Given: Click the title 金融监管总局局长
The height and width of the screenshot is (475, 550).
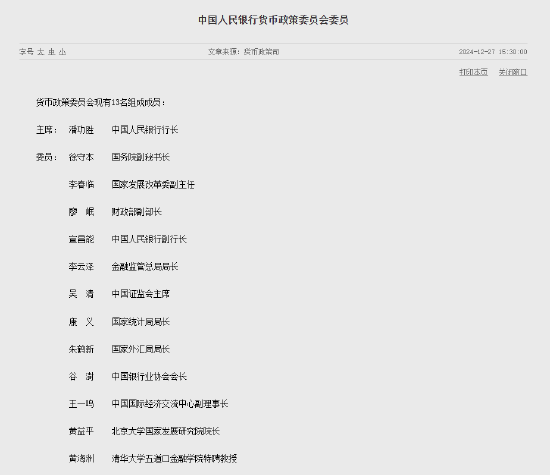Looking at the screenshot, I should (x=145, y=267).
